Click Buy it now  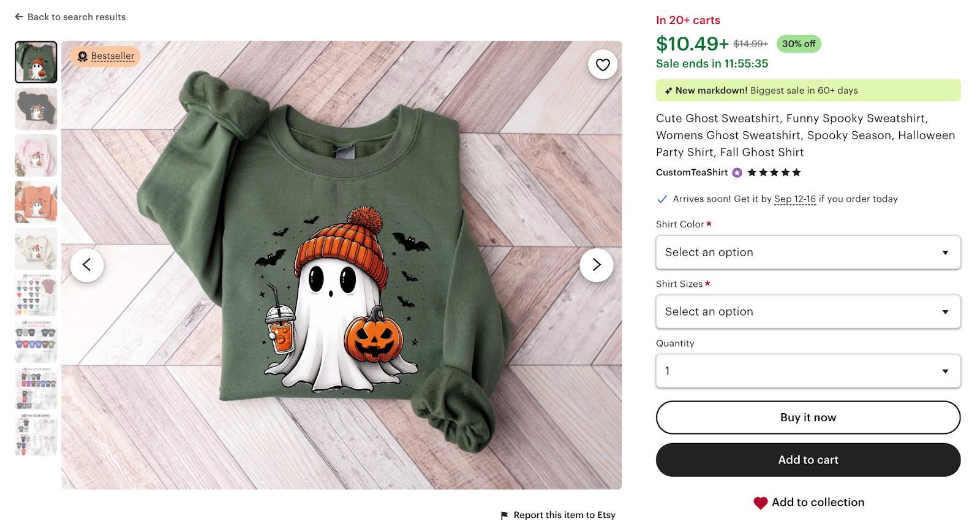pos(808,417)
